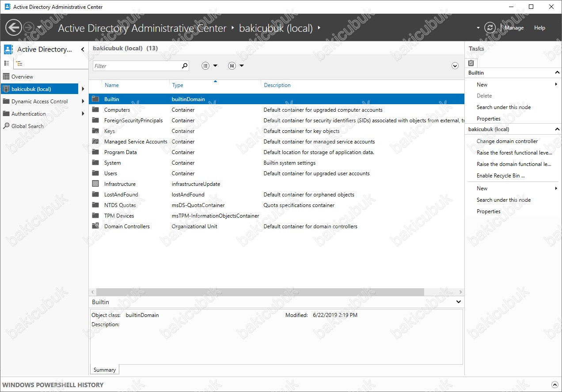This screenshot has height=392, width=562.
Task: Expand Authentication node arrow
Action: 83,114
